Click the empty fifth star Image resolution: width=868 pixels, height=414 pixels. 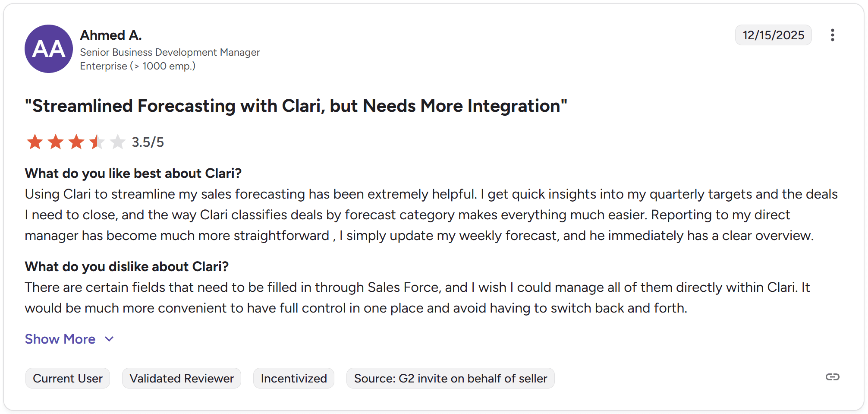pyautogui.click(x=117, y=142)
